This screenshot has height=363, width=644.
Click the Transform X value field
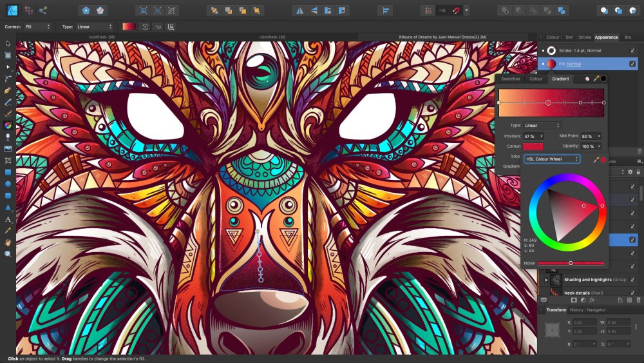(x=585, y=322)
